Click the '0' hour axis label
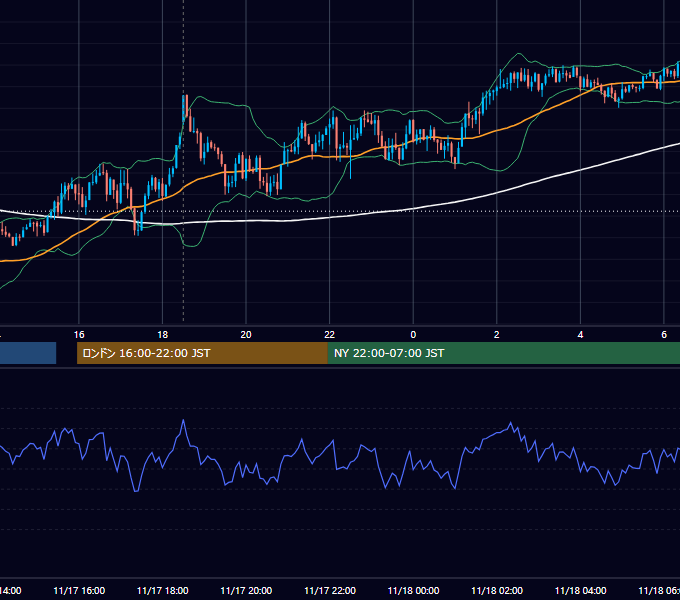The width and height of the screenshot is (680, 600). coord(413,335)
